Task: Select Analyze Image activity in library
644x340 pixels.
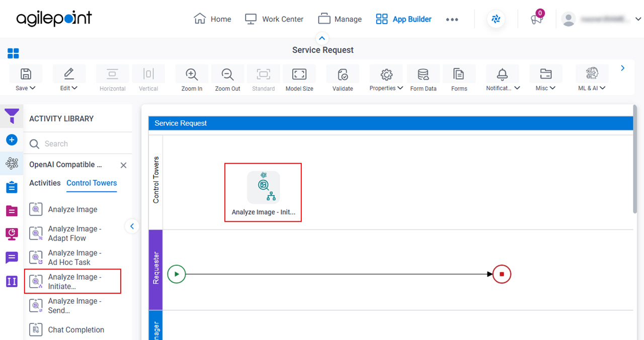Action: [73, 210]
